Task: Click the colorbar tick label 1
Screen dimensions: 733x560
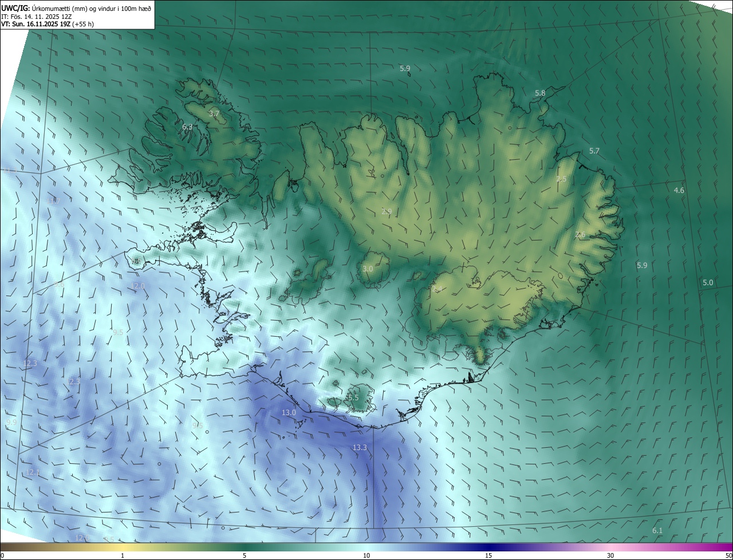Action: (123, 555)
